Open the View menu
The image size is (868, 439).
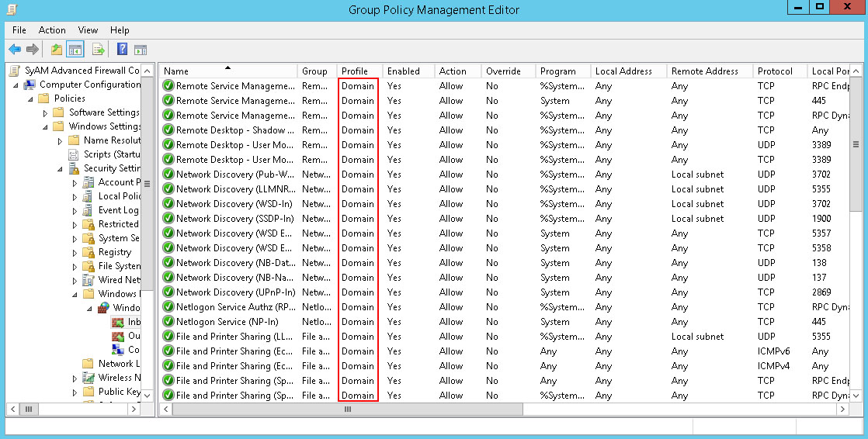coord(88,30)
